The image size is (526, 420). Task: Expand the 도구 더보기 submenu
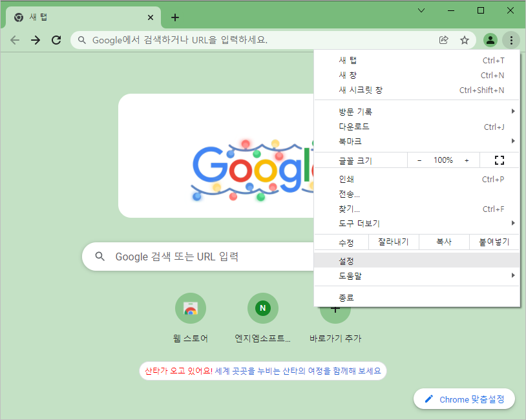pyautogui.click(x=417, y=224)
